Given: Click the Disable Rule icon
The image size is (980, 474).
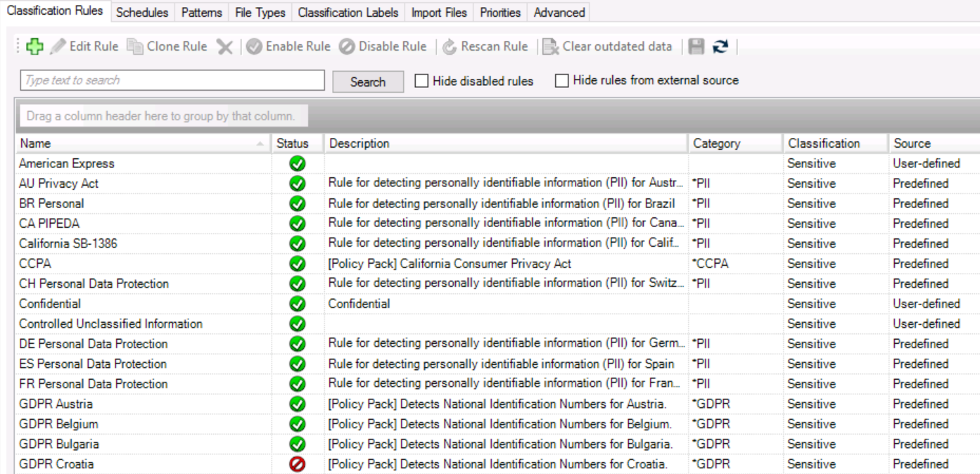Looking at the screenshot, I should 346,46.
